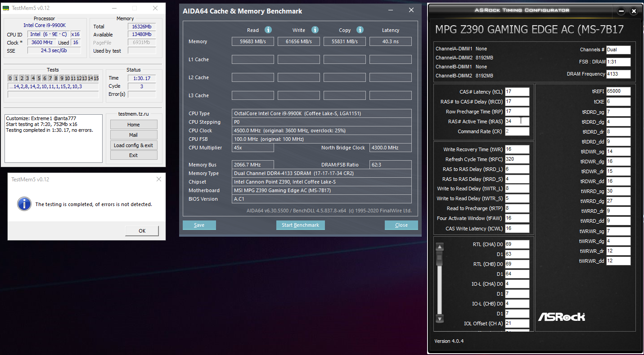The image size is (644, 355).
Task: Click the TestMem5 log text area
Action: (54, 139)
